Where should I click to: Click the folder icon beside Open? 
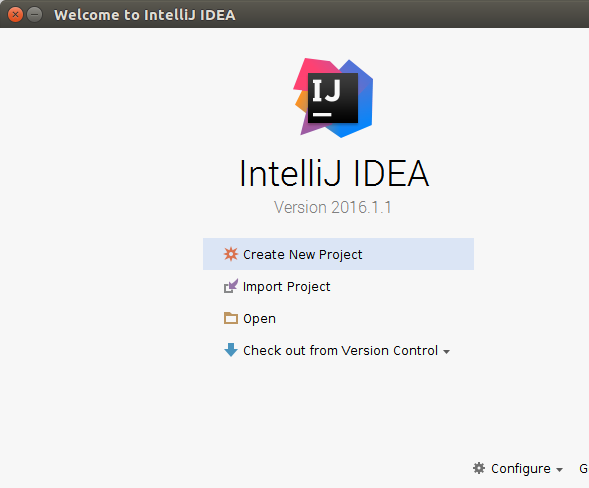point(231,318)
